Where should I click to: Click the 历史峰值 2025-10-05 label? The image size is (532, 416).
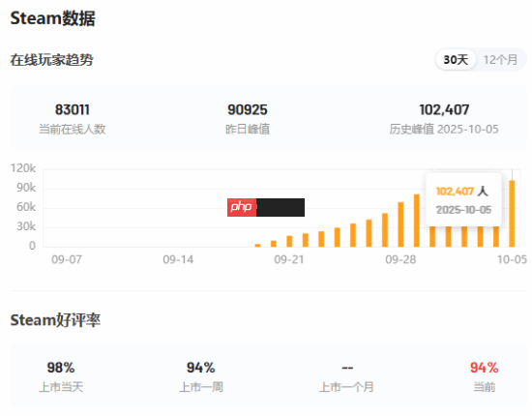[444, 129]
